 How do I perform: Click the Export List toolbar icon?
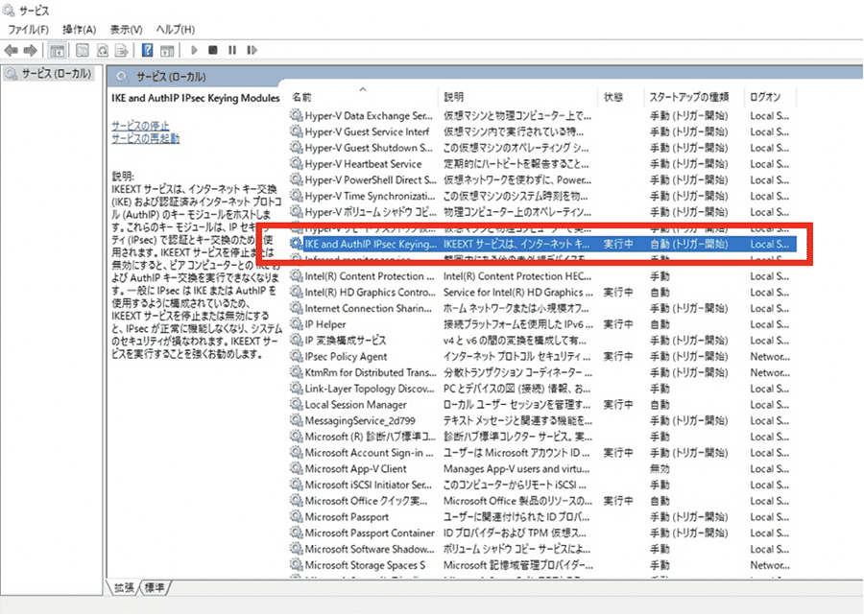click(x=121, y=51)
